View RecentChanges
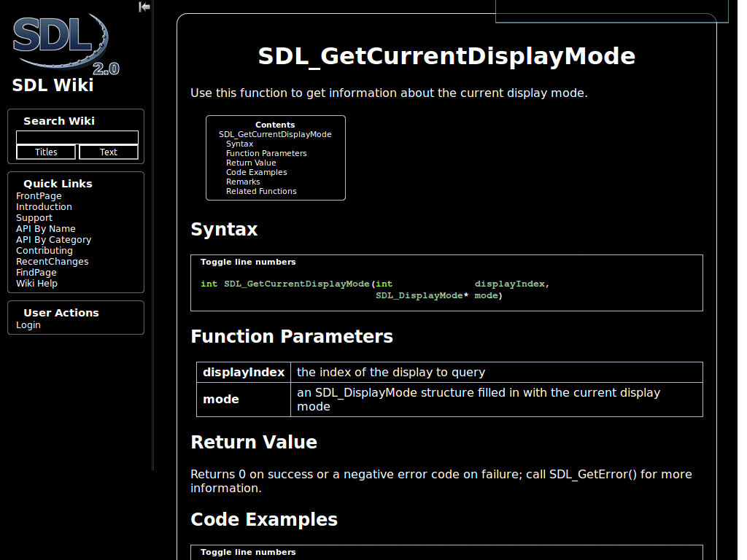747x560 pixels. point(52,261)
